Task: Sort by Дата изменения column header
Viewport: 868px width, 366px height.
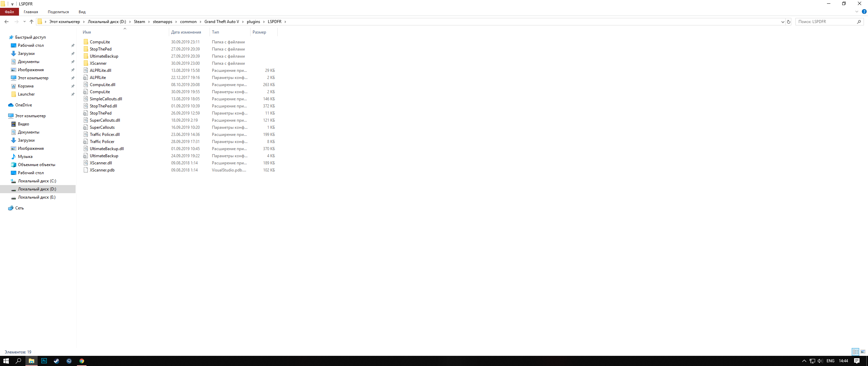Action: (x=186, y=32)
